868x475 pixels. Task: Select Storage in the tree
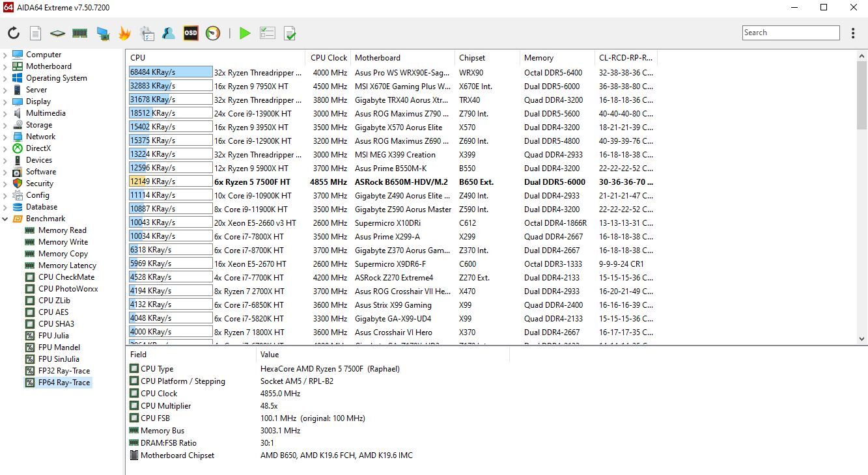(x=39, y=125)
